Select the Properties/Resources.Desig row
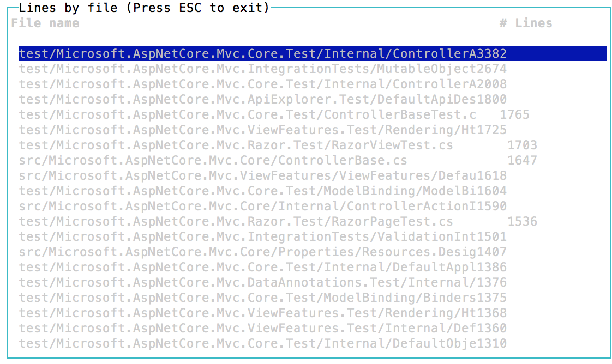The image size is (612, 364). click(312, 252)
